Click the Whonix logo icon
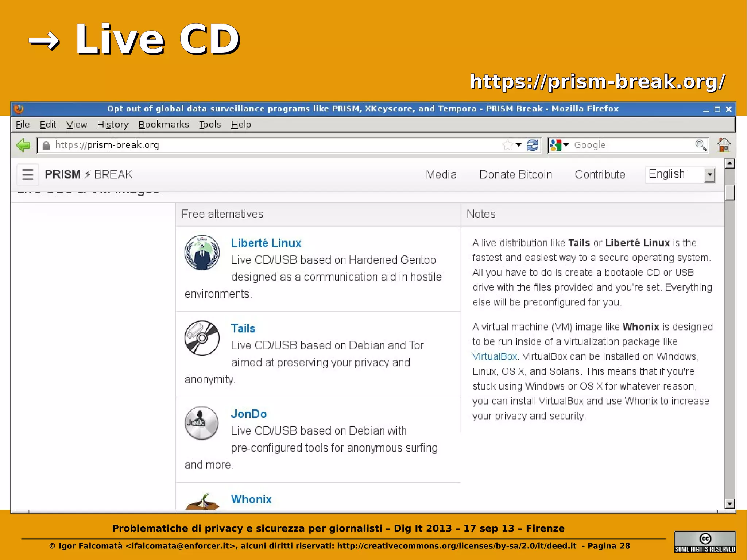This screenshot has height=560, width=747. 202,501
